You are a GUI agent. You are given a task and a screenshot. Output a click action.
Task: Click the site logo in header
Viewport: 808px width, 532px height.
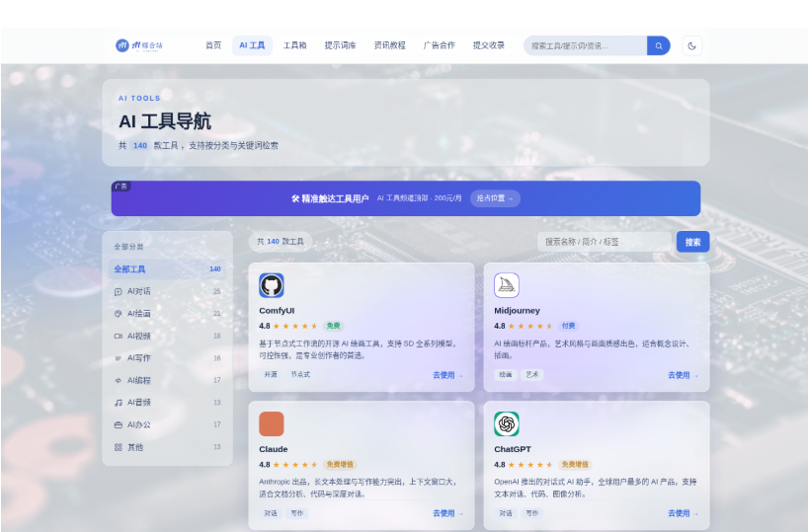pos(139,45)
